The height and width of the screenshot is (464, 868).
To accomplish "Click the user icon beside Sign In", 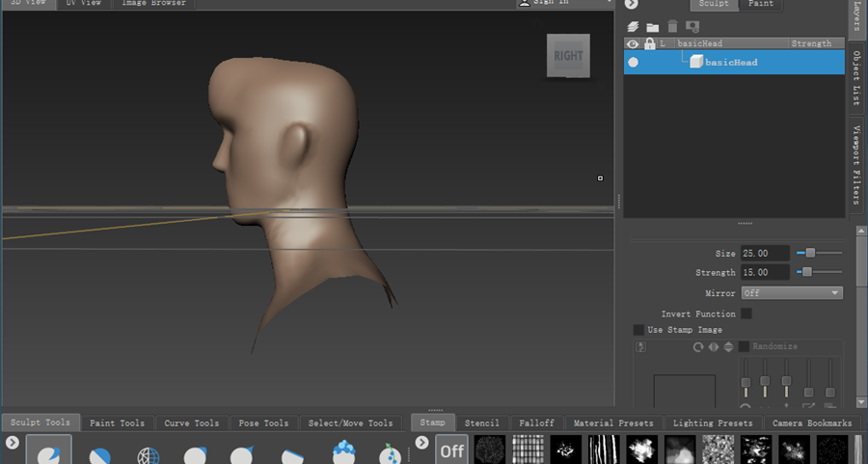I will point(525,3).
